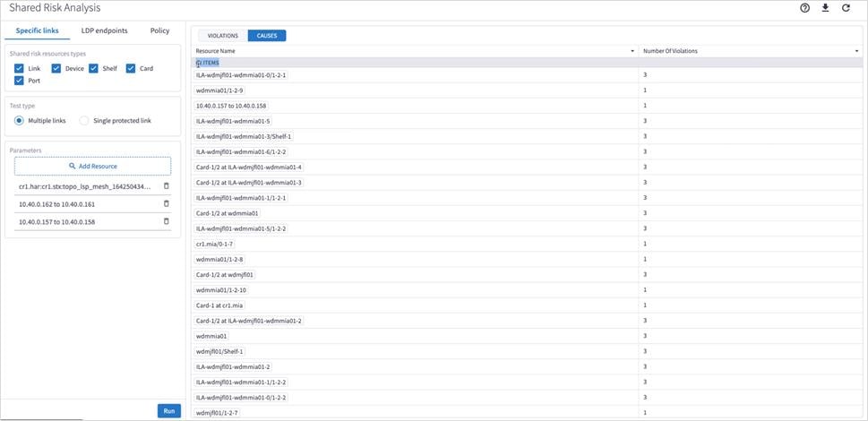Select the CAUSES view tab
Image resolution: width=868 pixels, height=421 pixels.
pos(267,36)
